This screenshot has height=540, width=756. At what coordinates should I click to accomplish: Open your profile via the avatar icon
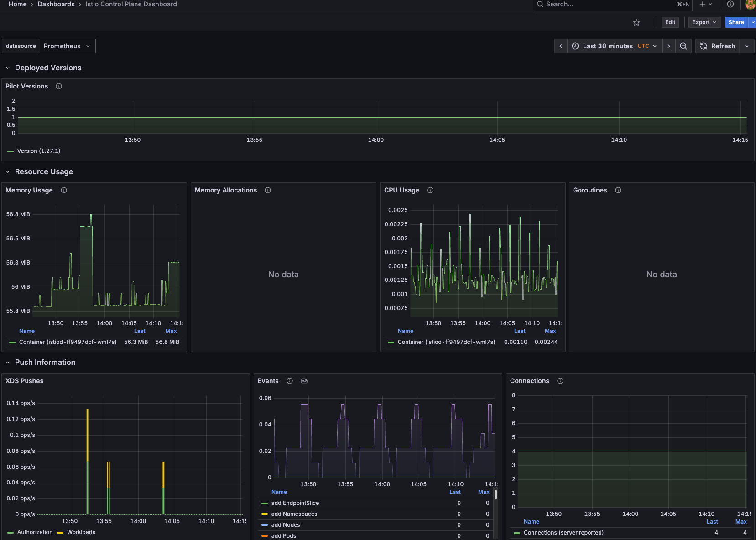750,5
